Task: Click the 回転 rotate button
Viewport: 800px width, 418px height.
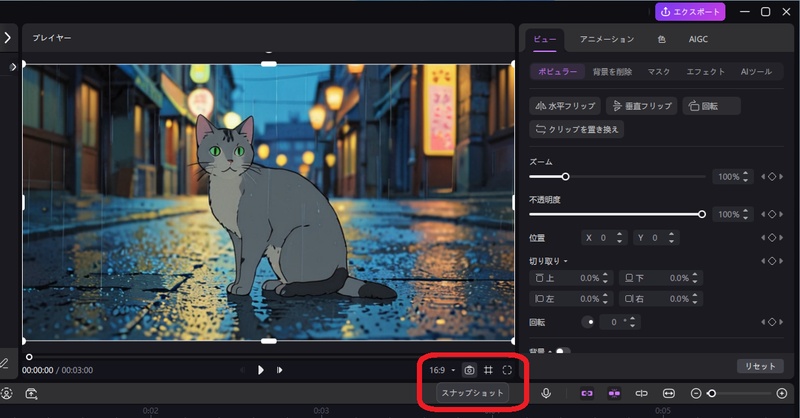Action: pos(711,106)
